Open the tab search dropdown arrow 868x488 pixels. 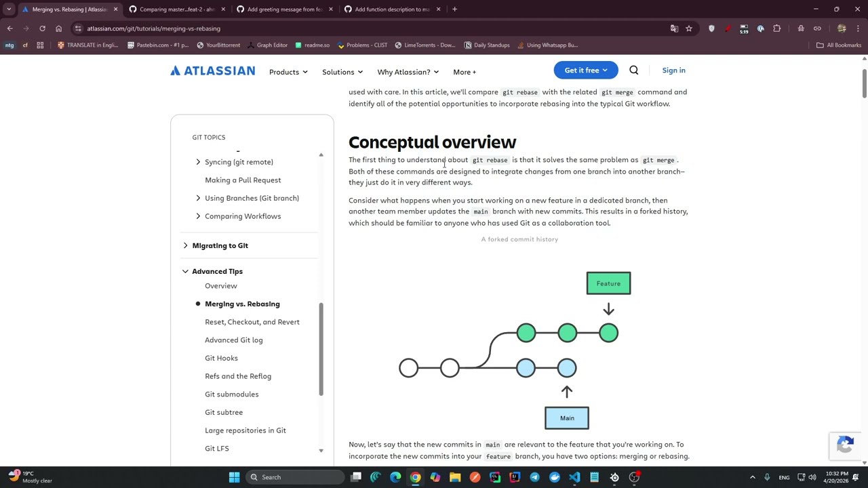click(9, 9)
